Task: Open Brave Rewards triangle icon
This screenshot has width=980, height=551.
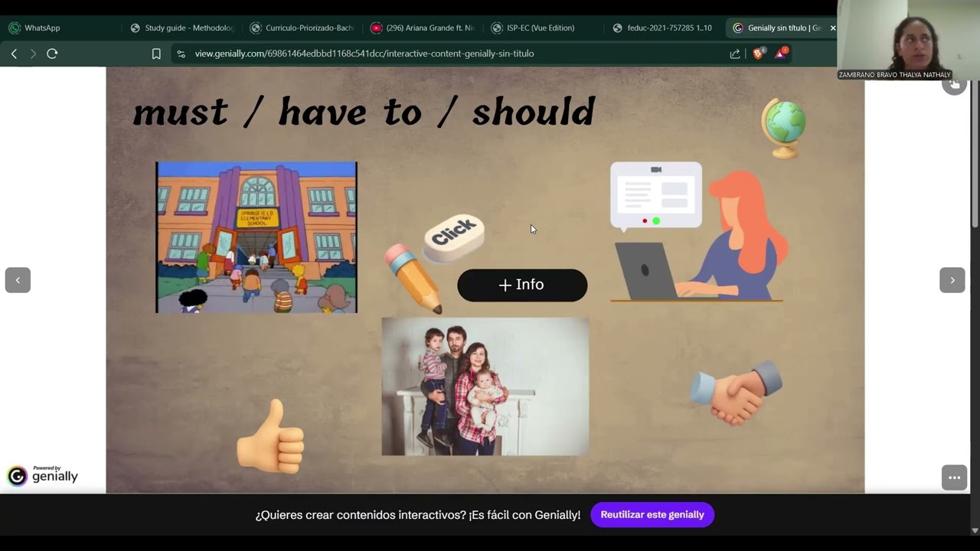Action: point(781,53)
